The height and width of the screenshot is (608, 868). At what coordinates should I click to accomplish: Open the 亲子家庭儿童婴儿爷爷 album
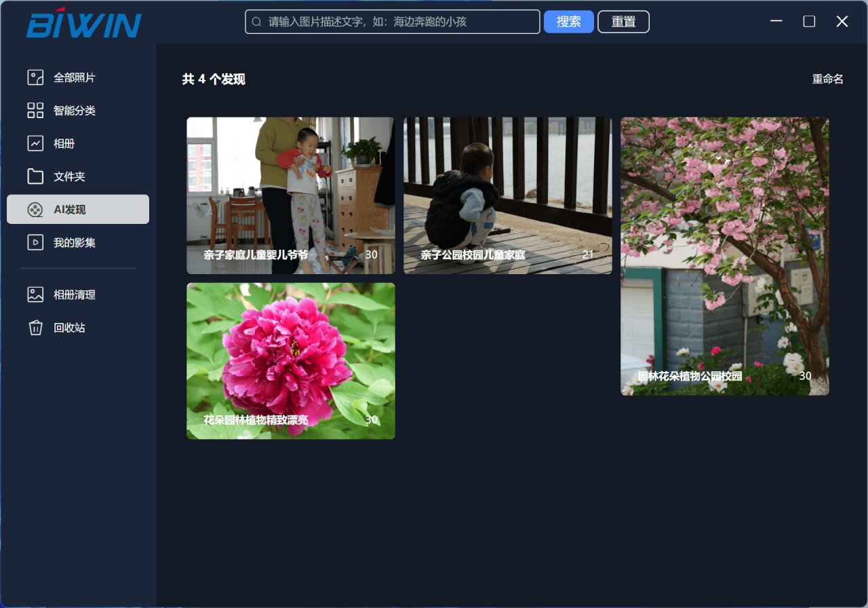click(x=290, y=195)
